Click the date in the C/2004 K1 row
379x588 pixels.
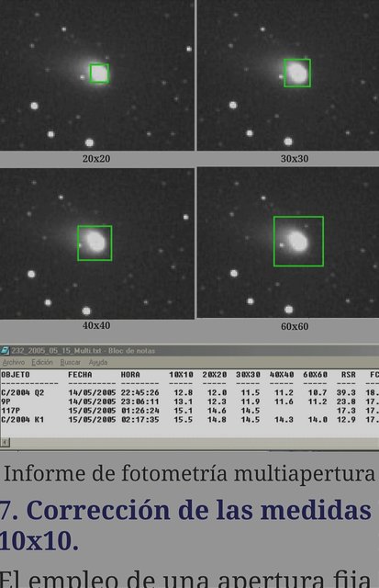(x=92, y=420)
